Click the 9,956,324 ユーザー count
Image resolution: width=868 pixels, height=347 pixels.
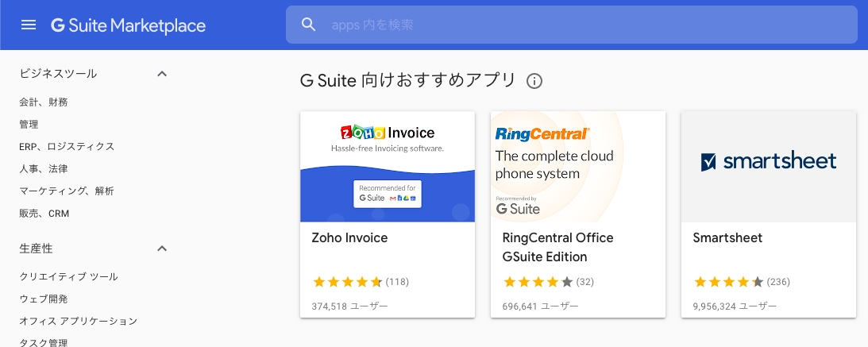point(735,306)
